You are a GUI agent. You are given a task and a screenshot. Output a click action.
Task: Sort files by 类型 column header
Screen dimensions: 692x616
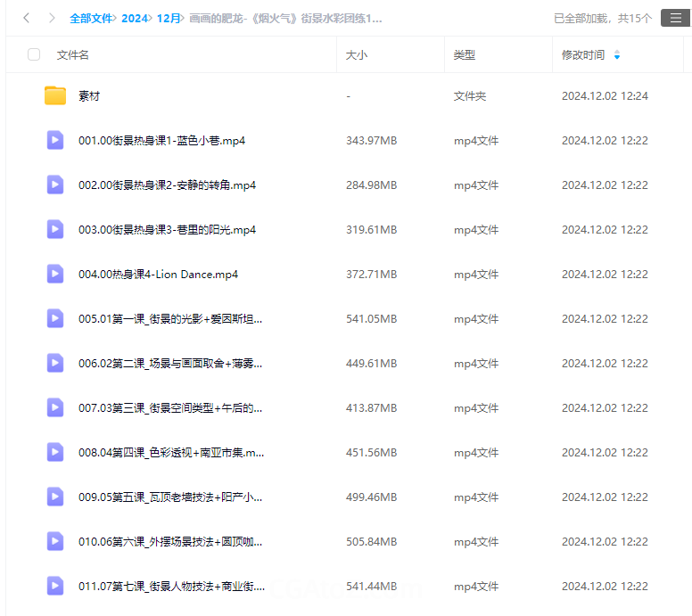[x=464, y=54]
